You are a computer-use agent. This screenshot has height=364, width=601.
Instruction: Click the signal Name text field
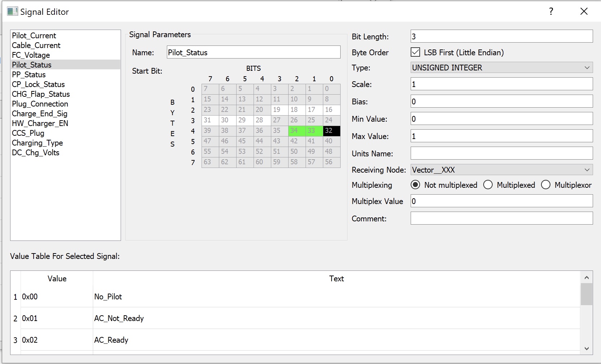(x=253, y=52)
